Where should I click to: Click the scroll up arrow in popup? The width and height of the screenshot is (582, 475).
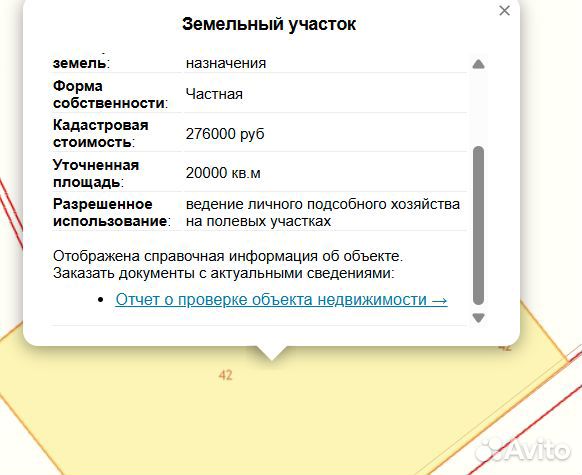tap(478, 64)
